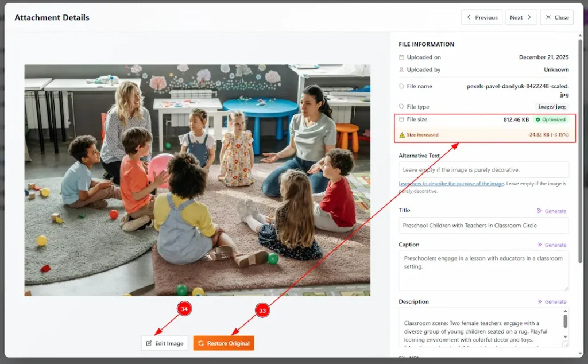Click the image/jpeg file type tag
588x364 pixels.
(x=552, y=107)
